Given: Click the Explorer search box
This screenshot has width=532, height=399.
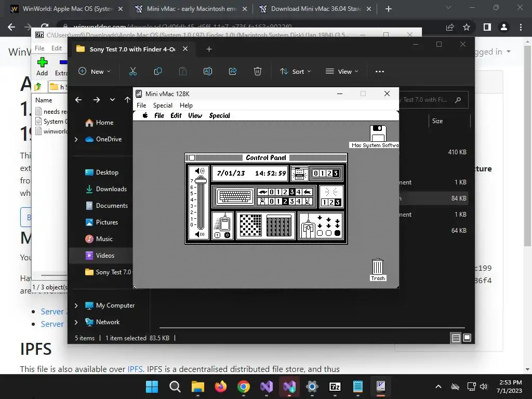Looking at the screenshot, I should coord(434,100).
